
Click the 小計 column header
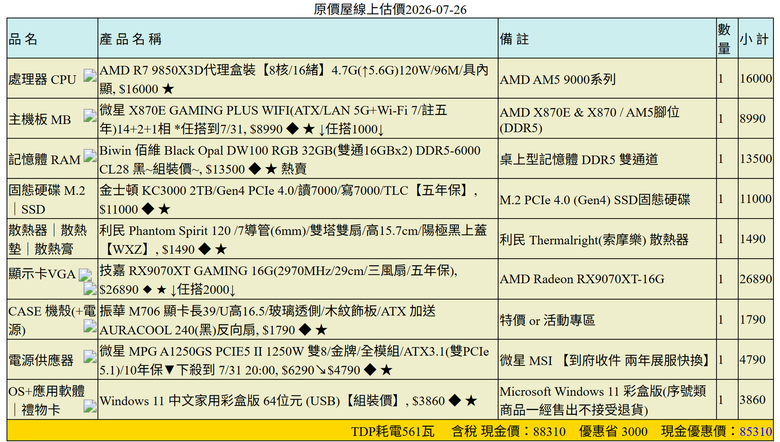tap(754, 39)
